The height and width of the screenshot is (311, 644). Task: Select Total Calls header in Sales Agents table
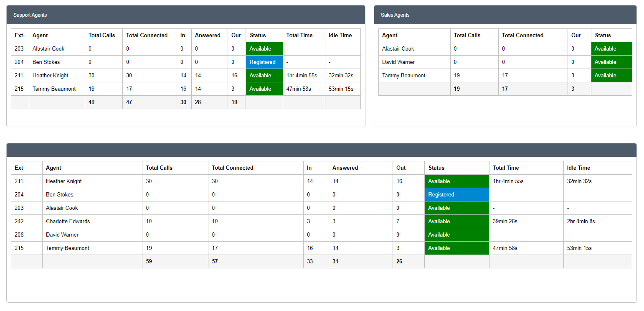467,36
